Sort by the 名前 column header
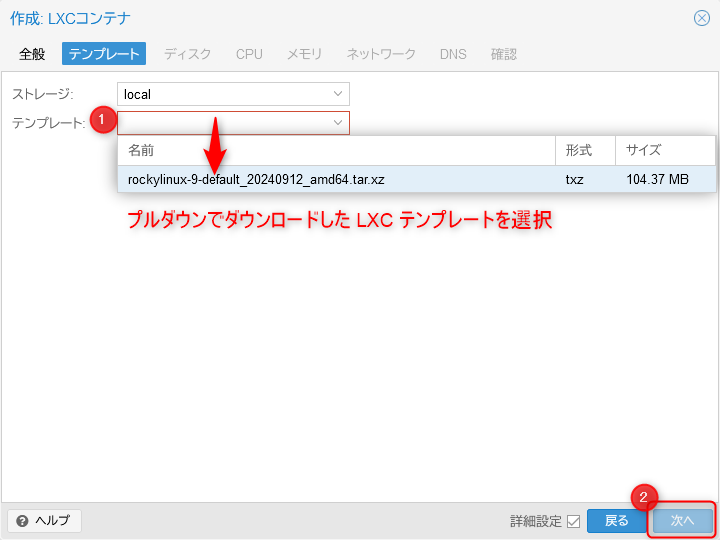 point(336,150)
